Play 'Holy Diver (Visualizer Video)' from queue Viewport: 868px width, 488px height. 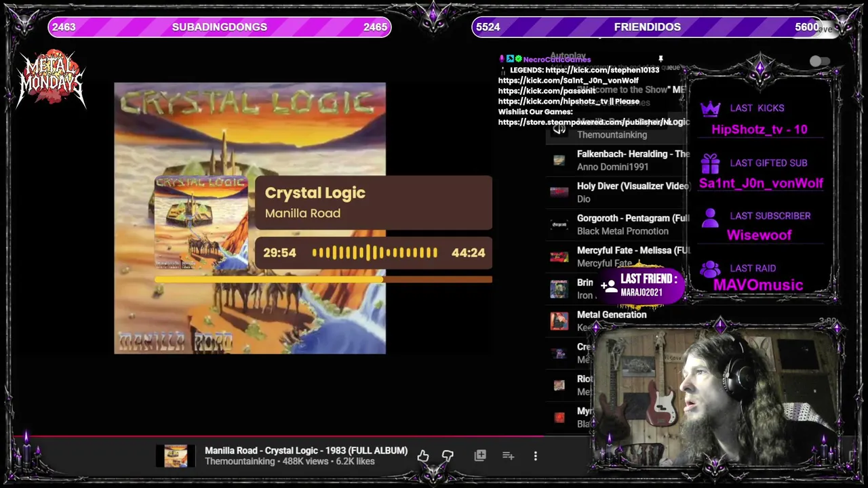pyautogui.click(x=633, y=186)
